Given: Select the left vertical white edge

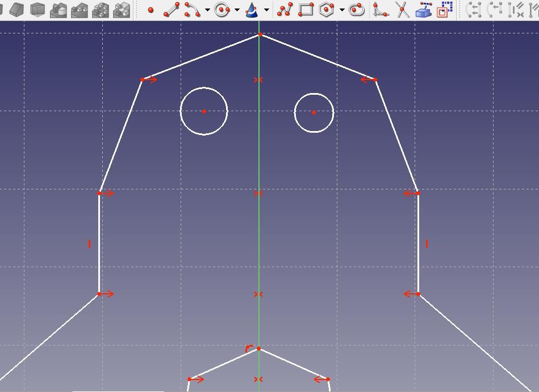Looking at the screenshot, I should 99,244.
